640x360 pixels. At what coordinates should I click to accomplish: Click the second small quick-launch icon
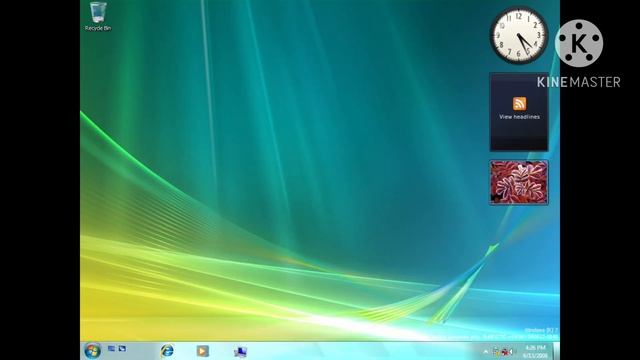(122, 349)
